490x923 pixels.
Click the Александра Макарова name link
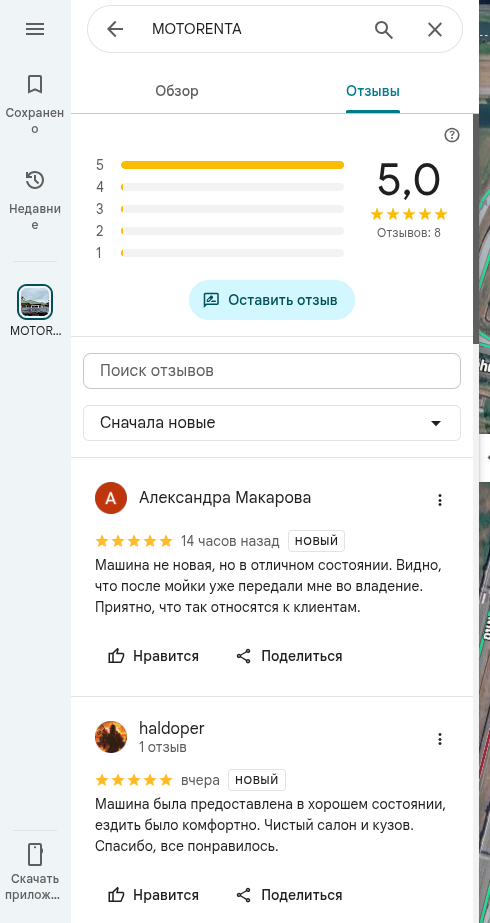pyautogui.click(x=225, y=498)
